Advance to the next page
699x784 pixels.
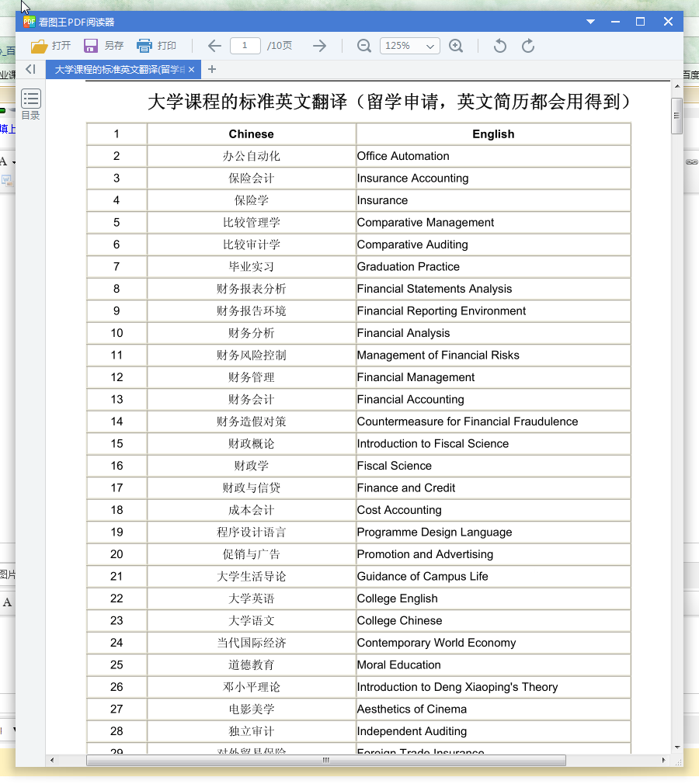pyautogui.click(x=319, y=46)
